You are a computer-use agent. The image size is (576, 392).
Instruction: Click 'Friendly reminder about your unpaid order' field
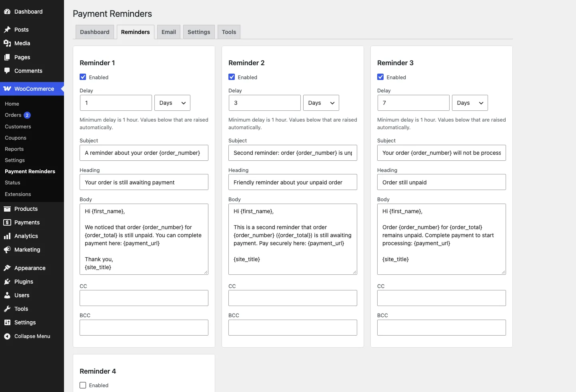(293, 182)
